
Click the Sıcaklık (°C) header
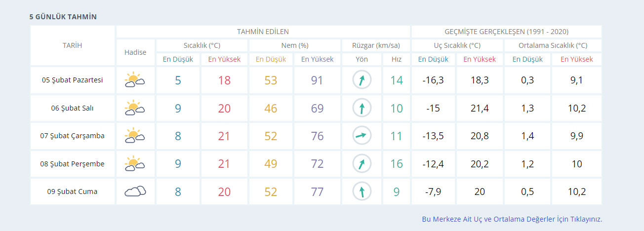(x=201, y=45)
